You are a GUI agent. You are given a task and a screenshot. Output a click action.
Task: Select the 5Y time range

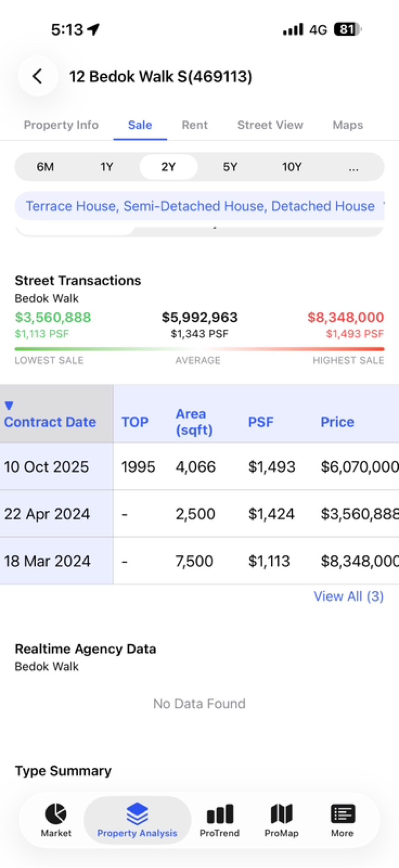coord(230,167)
